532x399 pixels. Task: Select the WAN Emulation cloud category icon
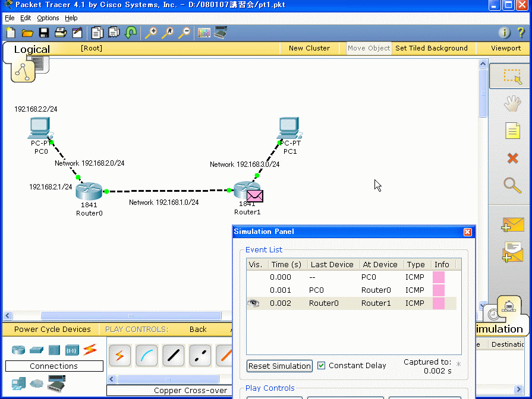click(x=37, y=384)
